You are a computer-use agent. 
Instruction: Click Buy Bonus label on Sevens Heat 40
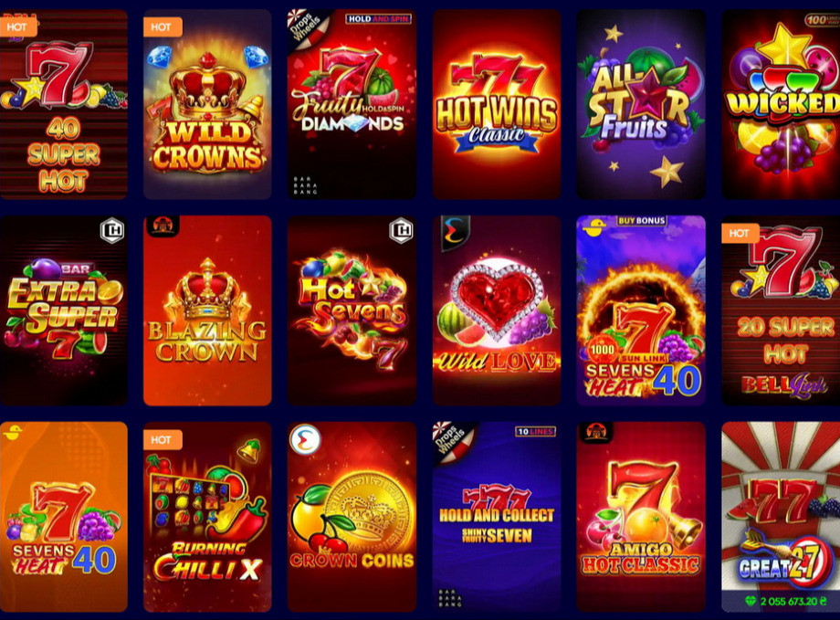click(641, 220)
